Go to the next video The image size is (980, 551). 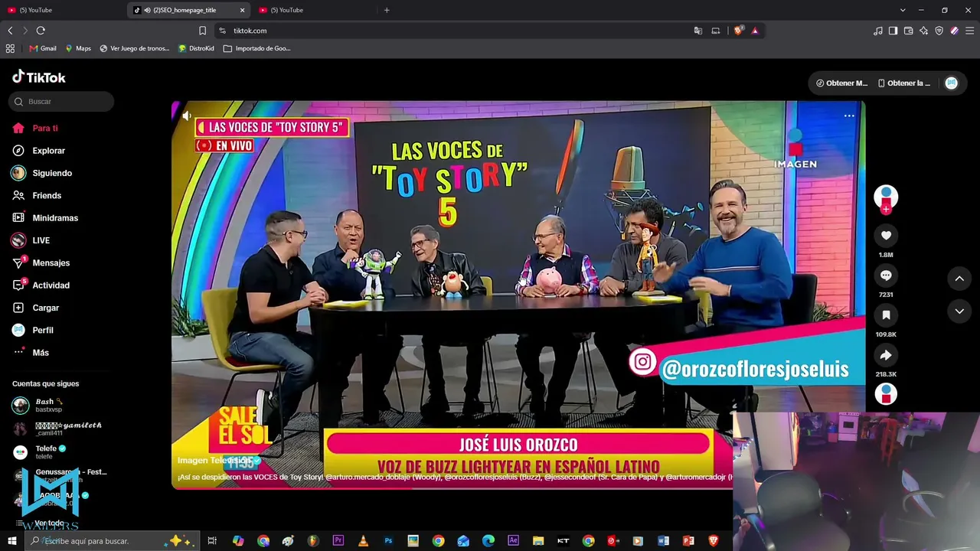[x=959, y=311]
